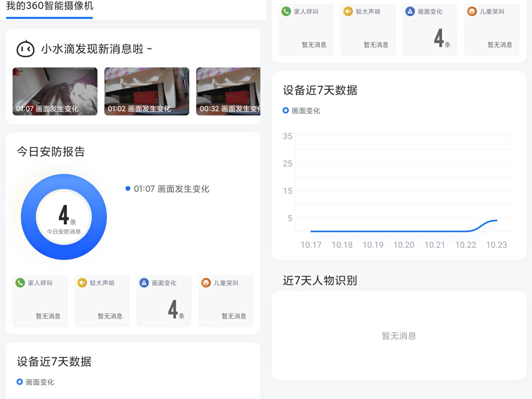Open the 01:02 画面发生变化 thumbnail

pos(147,91)
